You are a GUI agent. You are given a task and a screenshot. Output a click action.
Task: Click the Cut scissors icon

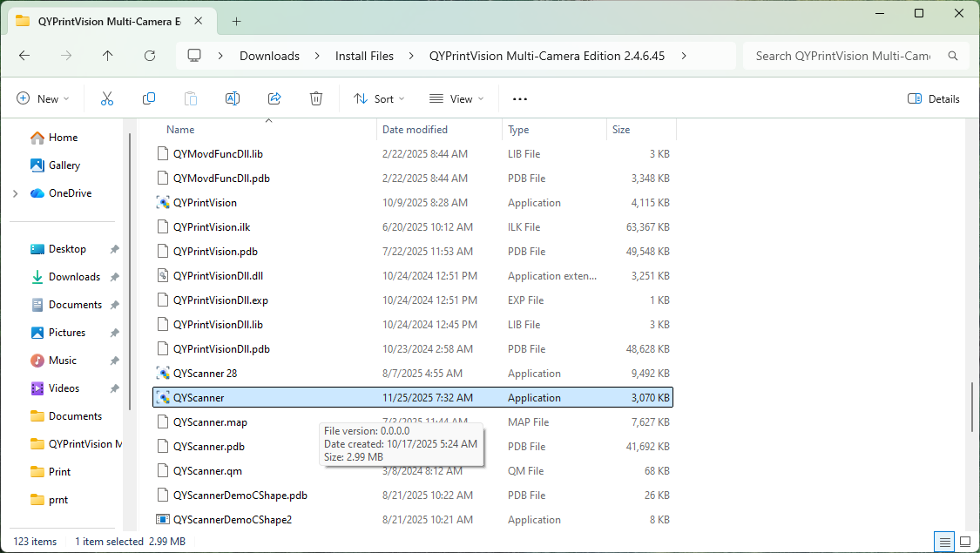pyautogui.click(x=107, y=98)
